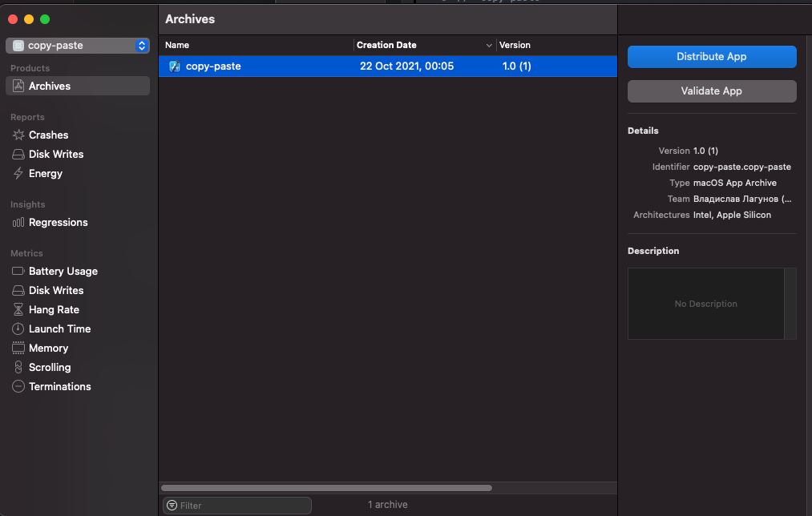Click the filter icon in the search field
Screen dimensions: 812x516
coord(172,505)
